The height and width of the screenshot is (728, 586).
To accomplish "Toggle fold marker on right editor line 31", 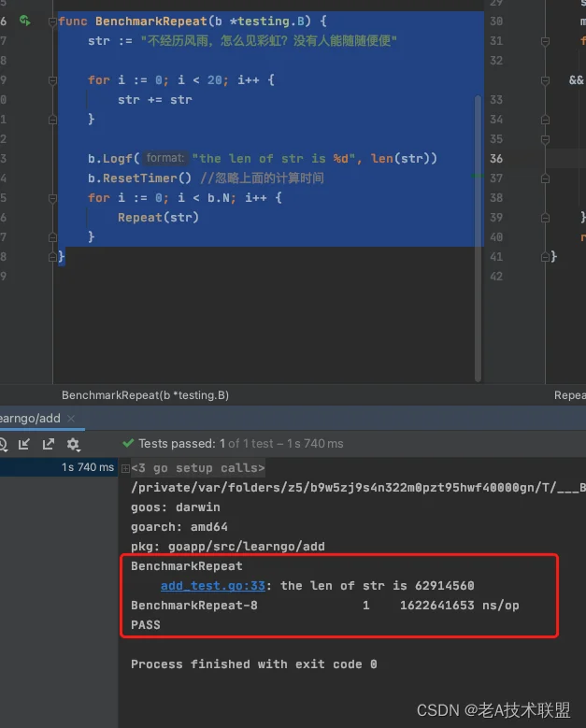I will 546,41.
